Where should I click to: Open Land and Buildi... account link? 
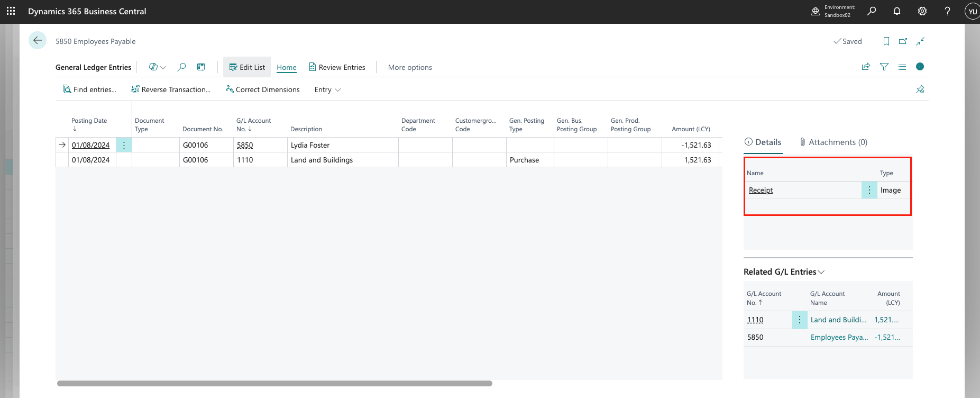tap(838, 320)
